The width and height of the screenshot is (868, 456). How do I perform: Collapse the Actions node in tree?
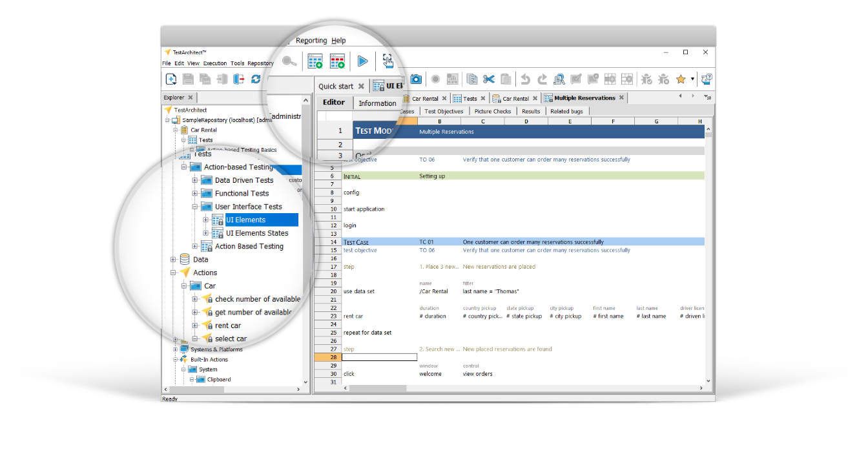click(173, 273)
